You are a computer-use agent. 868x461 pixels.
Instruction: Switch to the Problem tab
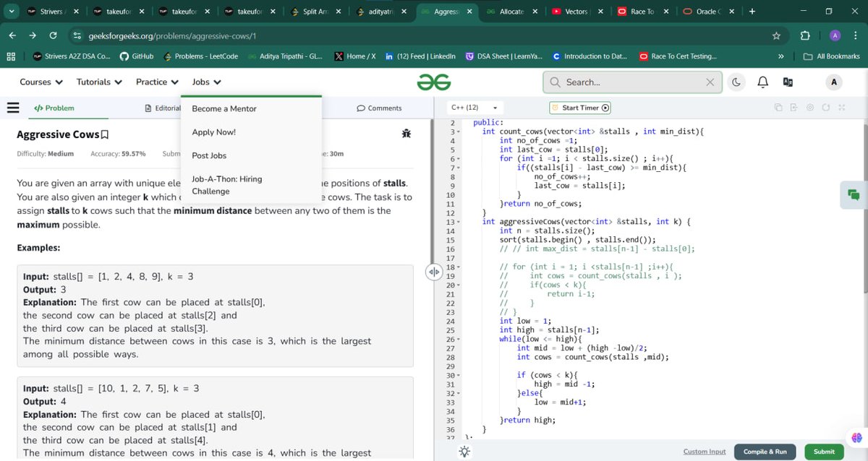pyautogui.click(x=54, y=108)
